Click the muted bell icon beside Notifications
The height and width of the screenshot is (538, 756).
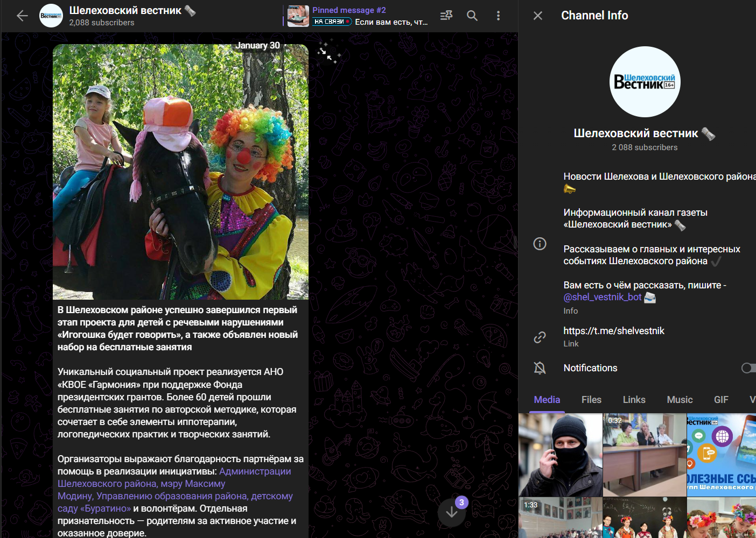(540, 368)
